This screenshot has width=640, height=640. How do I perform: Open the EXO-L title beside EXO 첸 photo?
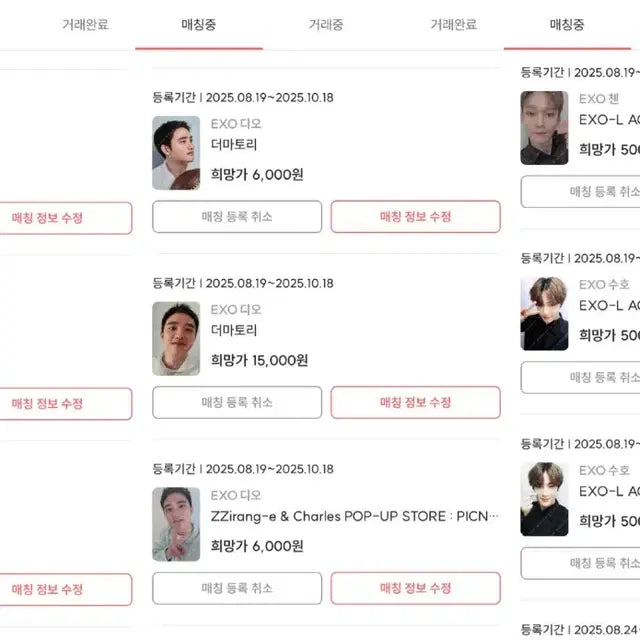click(609, 119)
